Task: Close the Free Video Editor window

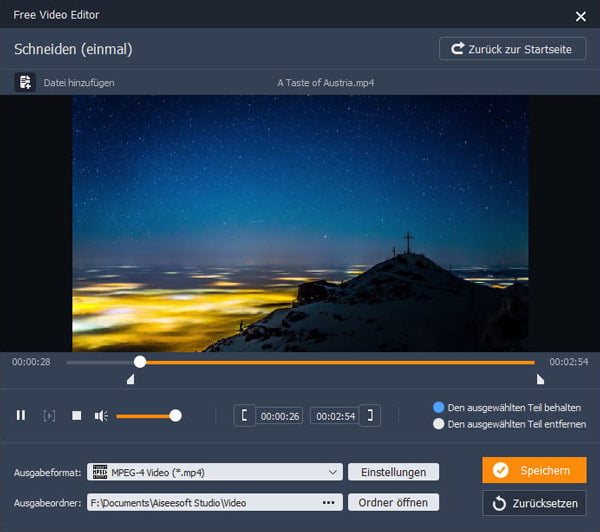Action: point(580,16)
